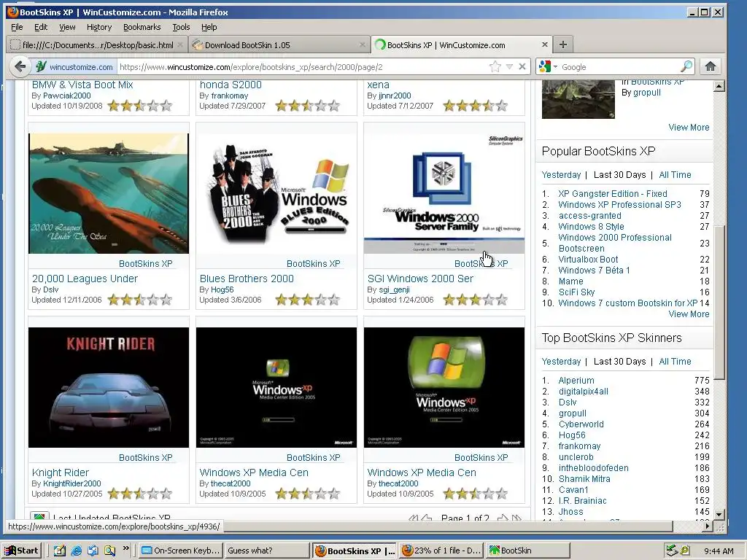
Task: Switch to the basic.html file tab
Action: coord(97,44)
